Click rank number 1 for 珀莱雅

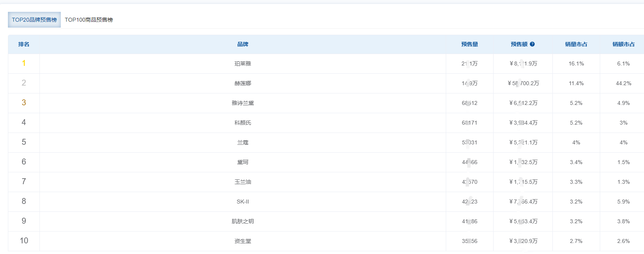coord(24,63)
